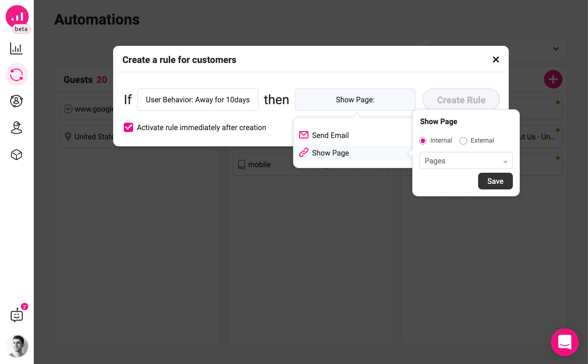Uncheck Activate rule immediately after creation

point(128,127)
